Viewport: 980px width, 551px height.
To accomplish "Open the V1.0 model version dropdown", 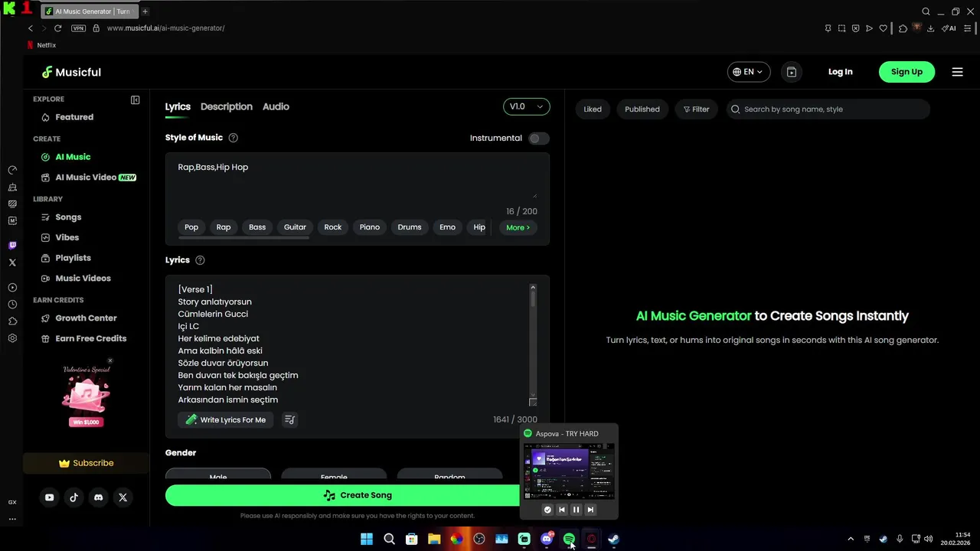I will [x=526, y=106].
